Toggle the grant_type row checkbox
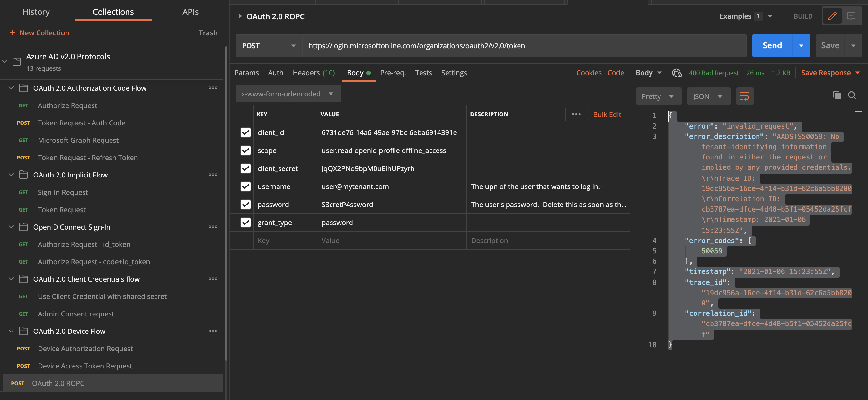868x400 pixels. point(246,223)
